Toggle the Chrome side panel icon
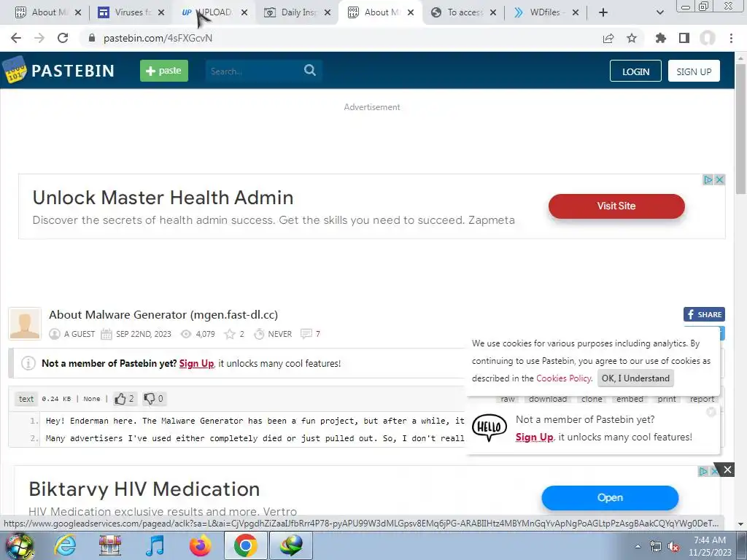Viewport: 747px width, 560px height. click(x=684, y=38)
